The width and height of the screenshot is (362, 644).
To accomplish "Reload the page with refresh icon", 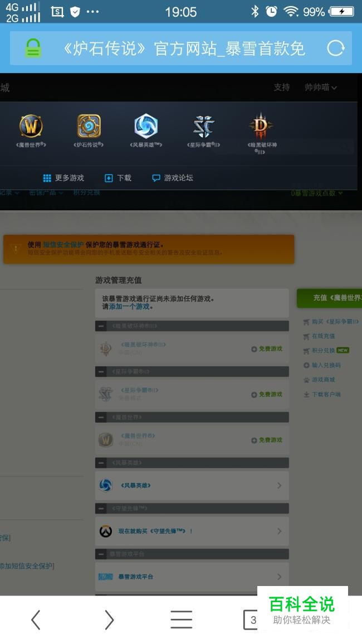I will [x=335, y=48].
